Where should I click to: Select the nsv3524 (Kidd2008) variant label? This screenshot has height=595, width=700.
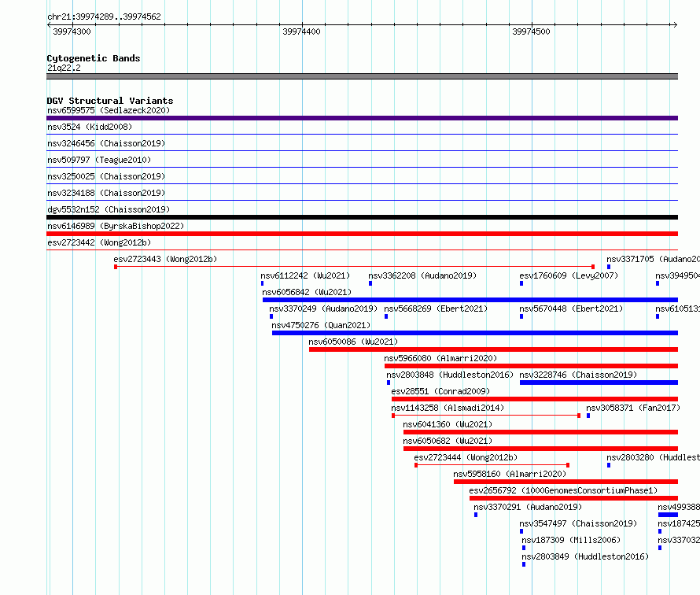point(90,127)
